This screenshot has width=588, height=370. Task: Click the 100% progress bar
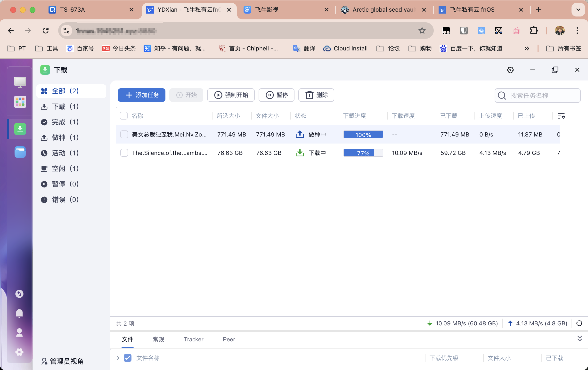click(363, 135)
